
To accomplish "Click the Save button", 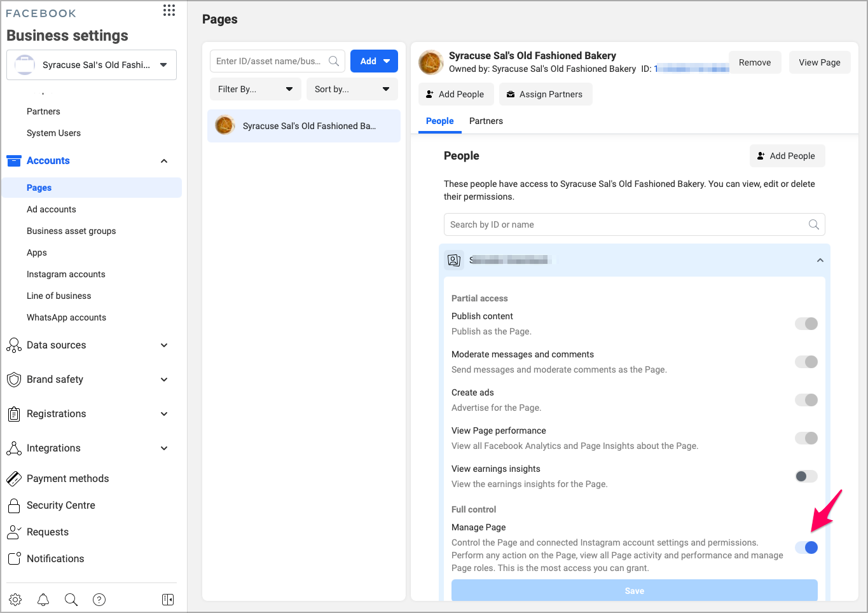I will point(635,590).
